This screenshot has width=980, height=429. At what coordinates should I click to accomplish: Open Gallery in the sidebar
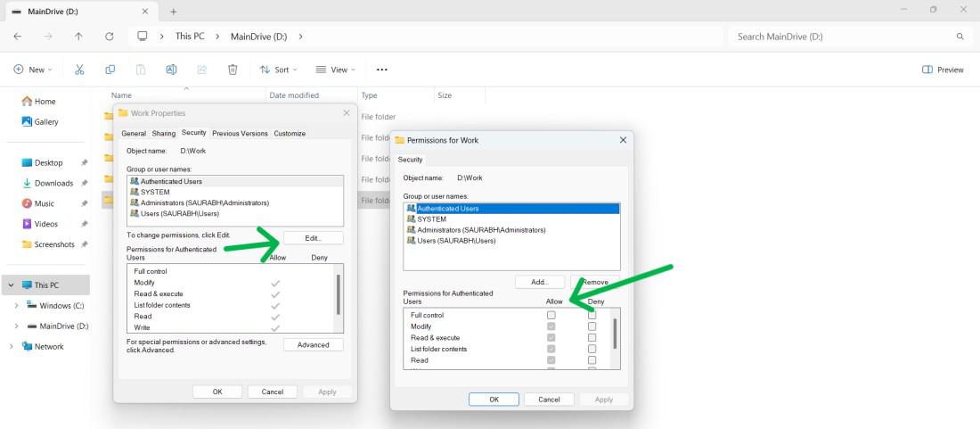pyautogui.click(x=40, y=122)
